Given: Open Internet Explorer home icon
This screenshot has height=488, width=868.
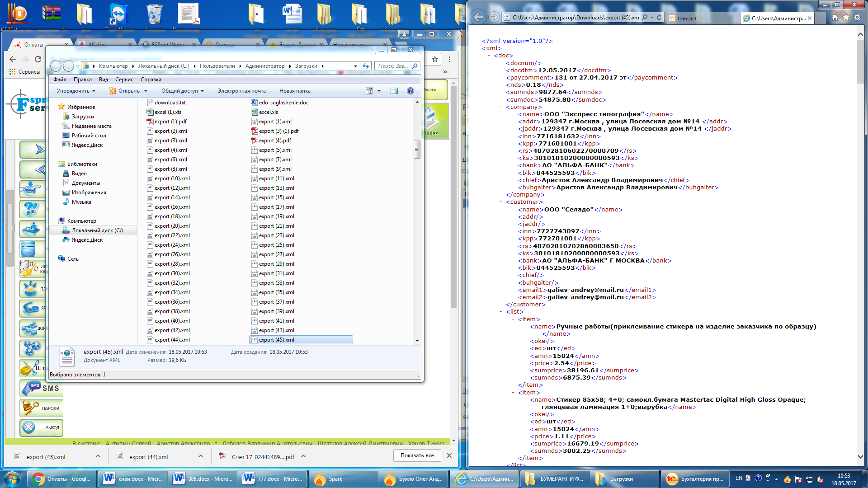Looking at the screenshot, I should tap(835, 18).
